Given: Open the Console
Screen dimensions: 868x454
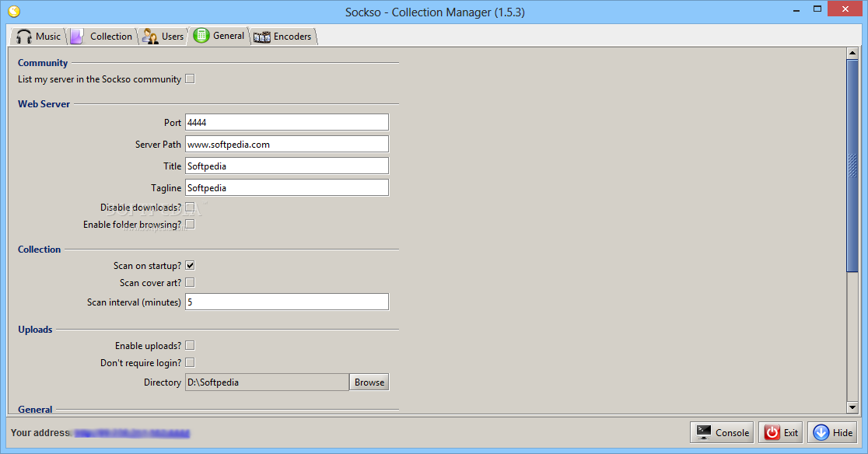Looking at the screenshot, I should tap(722, 432).
